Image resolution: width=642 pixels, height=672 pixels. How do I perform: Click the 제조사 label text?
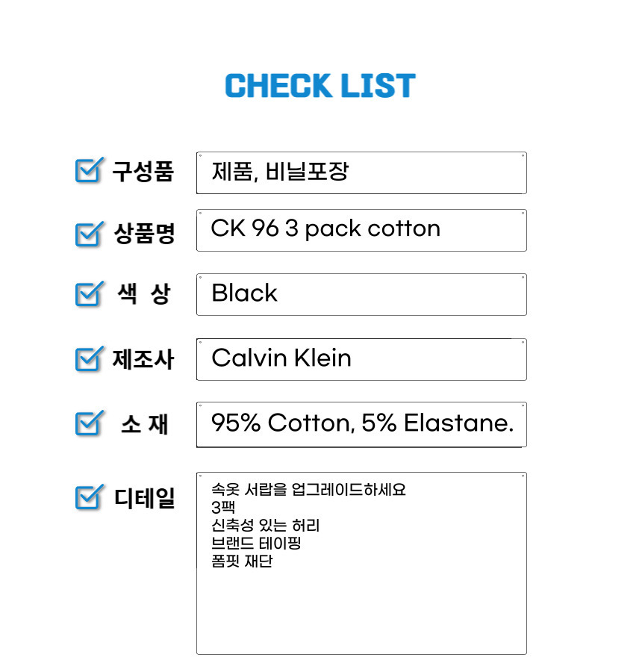point(143,360)
